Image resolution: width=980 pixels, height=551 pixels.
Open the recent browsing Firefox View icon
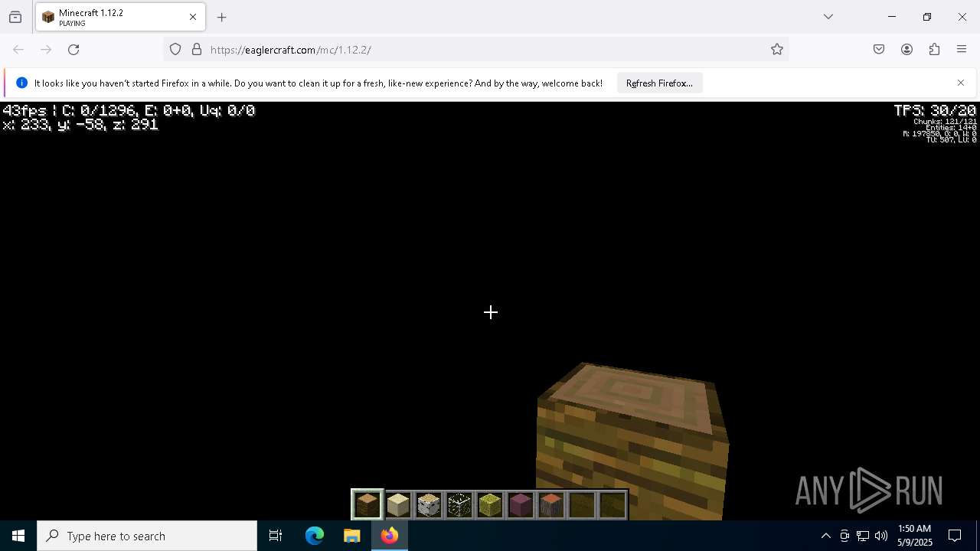coord(15,17)
